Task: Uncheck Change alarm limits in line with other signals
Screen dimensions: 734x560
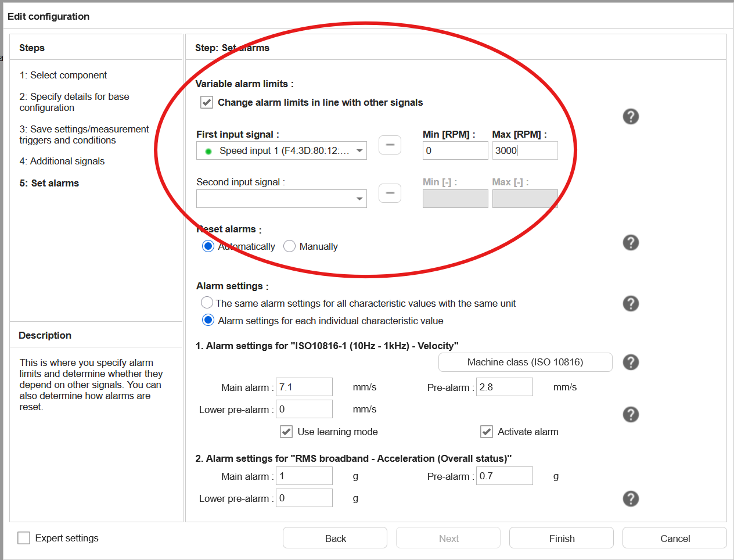Action: pyautogui.click(x=207, y=102)
